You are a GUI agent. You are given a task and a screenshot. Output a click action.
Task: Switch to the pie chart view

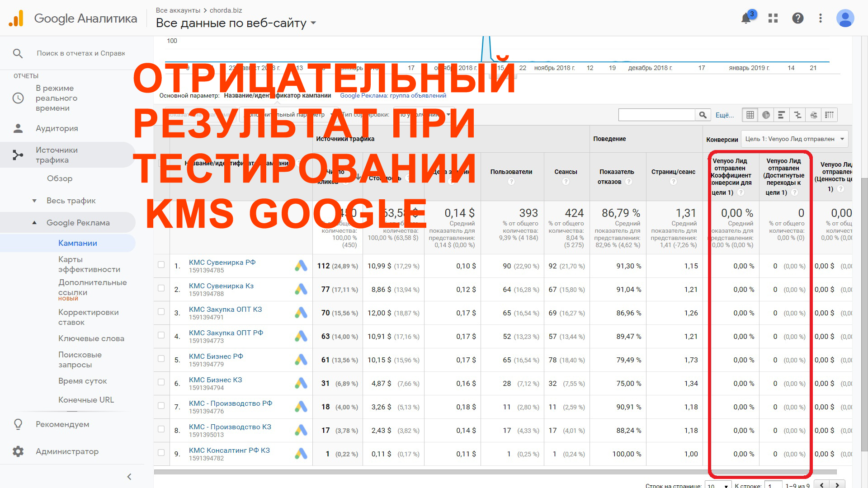(766, 115)
